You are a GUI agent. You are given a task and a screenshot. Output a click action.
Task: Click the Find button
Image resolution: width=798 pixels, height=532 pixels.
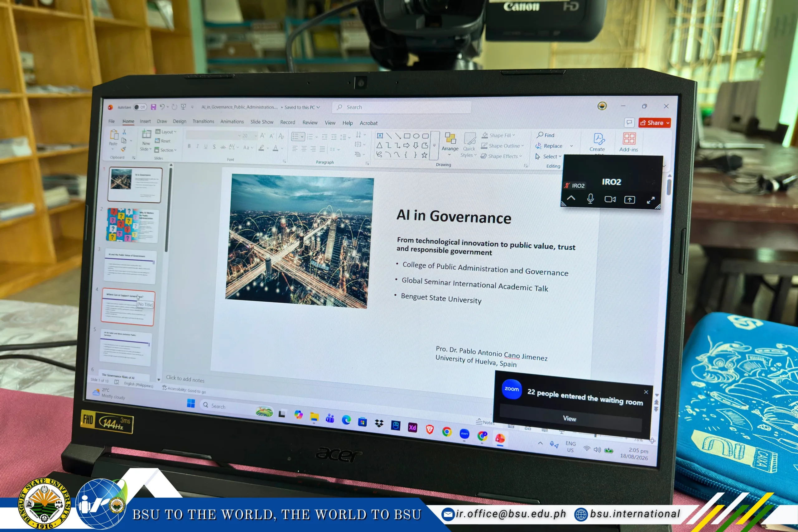click(x=546, y=135)
